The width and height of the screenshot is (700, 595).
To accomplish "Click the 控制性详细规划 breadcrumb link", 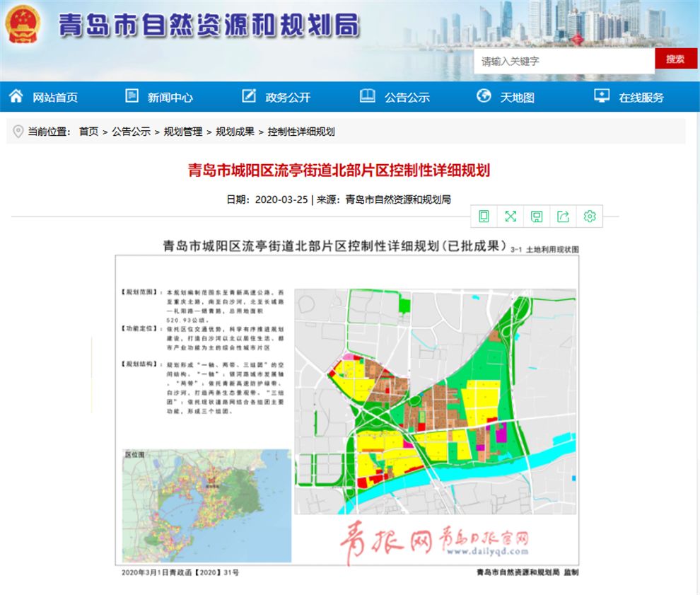I will pos(301,132).
